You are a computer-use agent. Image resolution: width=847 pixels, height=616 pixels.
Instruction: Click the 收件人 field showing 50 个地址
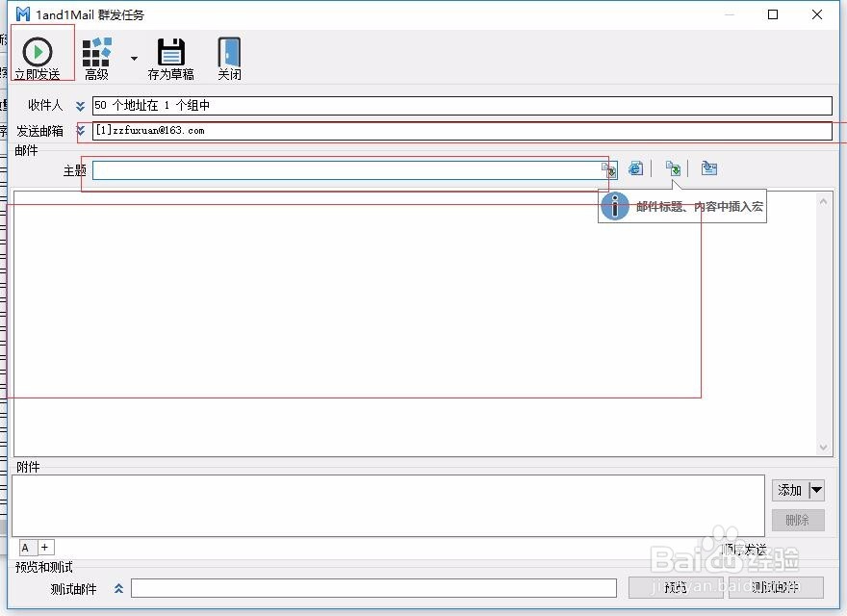(462, 105)
